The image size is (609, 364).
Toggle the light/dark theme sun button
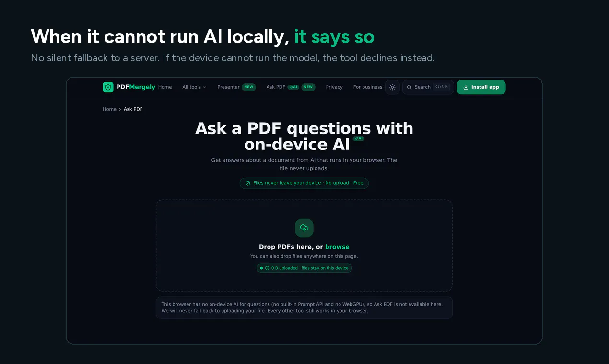point(392,87)
